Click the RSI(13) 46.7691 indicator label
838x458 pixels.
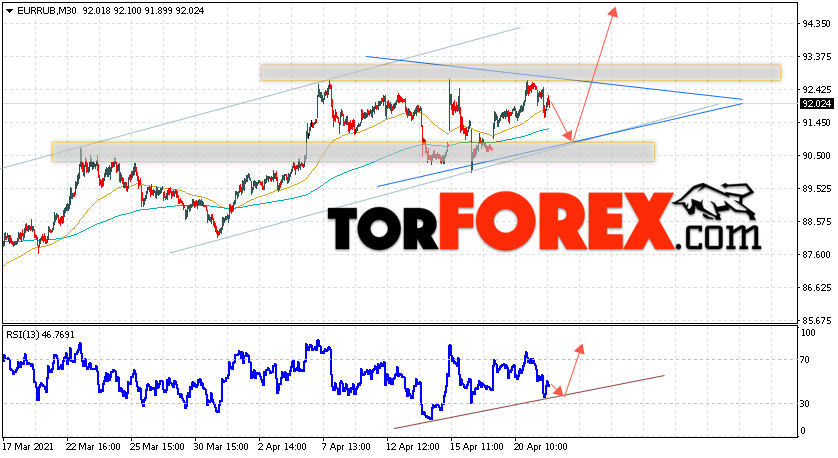tap(41, 335)
